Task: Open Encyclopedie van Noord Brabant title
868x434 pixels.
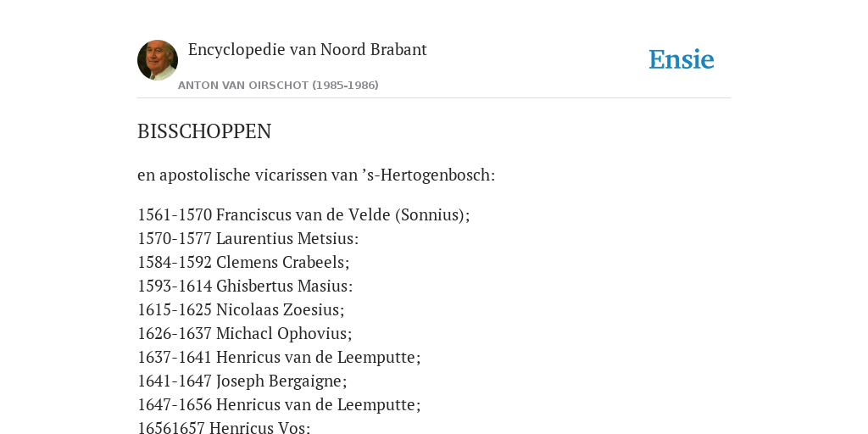Action: (307, 50)
